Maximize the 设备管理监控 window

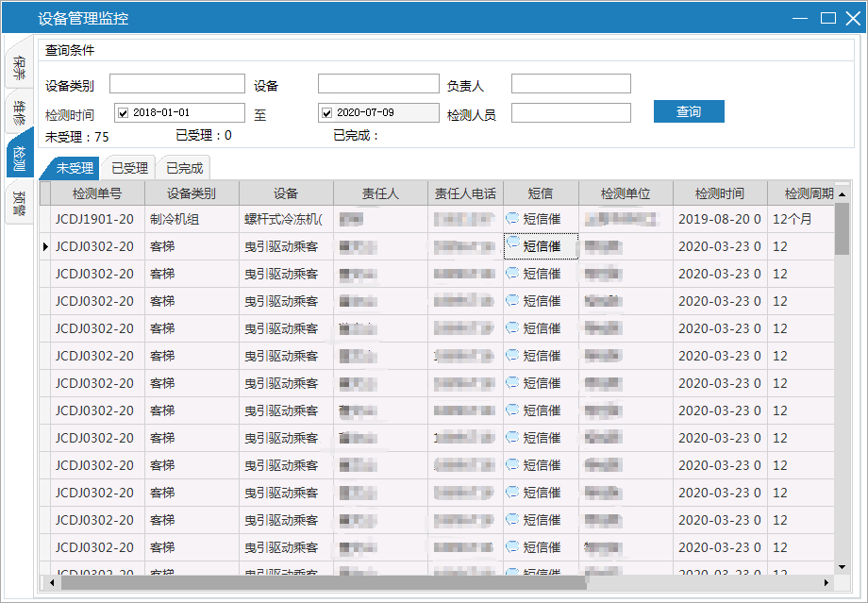[x=828, y=18]
